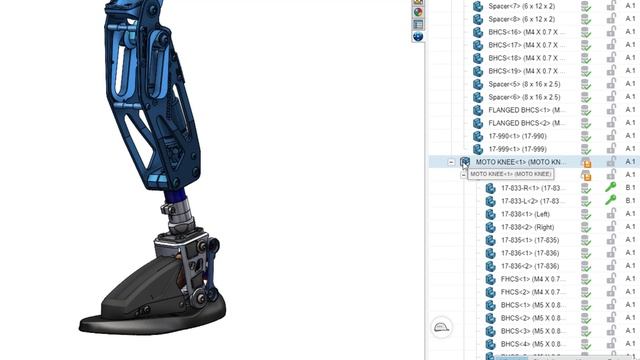Click part icon for FLANGED BHCS<2>
This screenshot has width=640, height=360.
[478, 123]
